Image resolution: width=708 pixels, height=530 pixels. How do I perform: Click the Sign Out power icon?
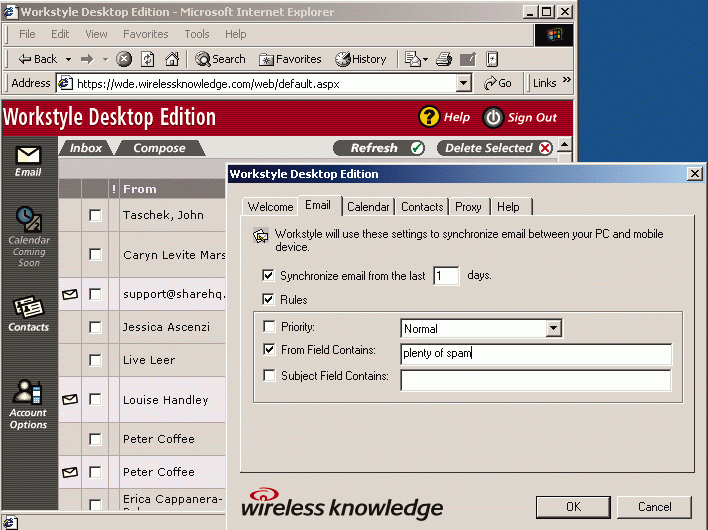click(493, 117)
